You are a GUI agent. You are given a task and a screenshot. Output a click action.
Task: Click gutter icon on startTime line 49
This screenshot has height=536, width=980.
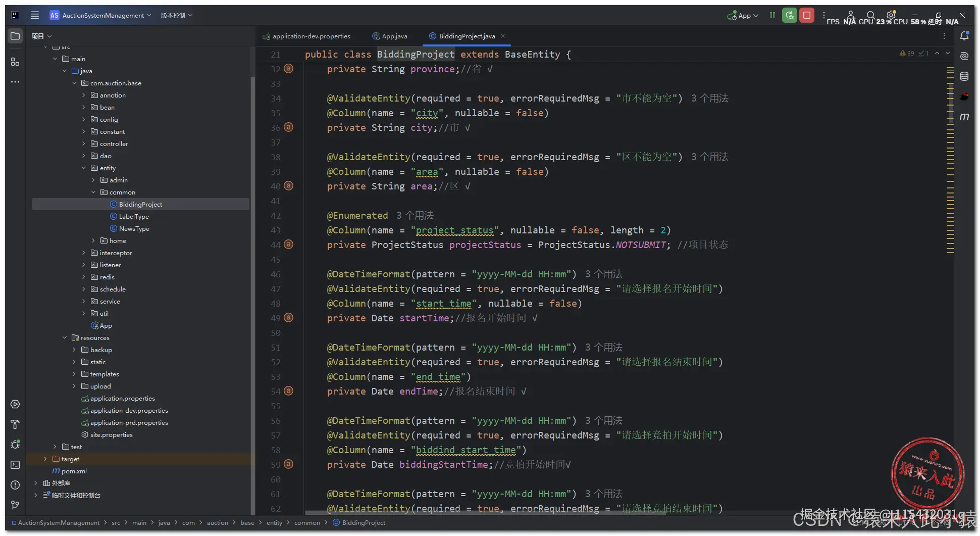click(x=288, y=317)
